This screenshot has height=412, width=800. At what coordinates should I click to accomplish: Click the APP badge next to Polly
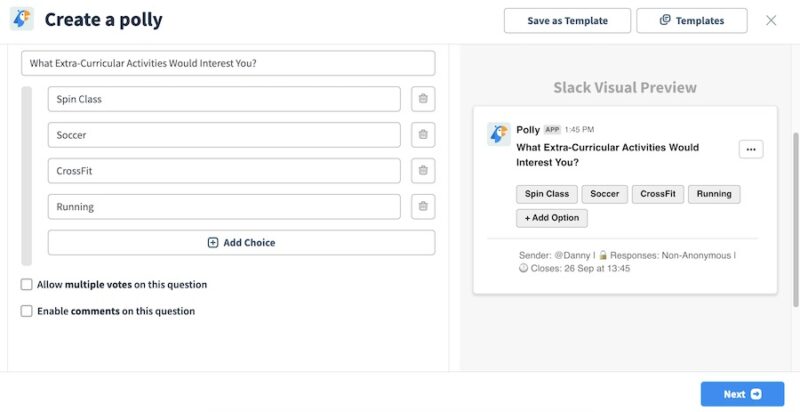(552, 130)
